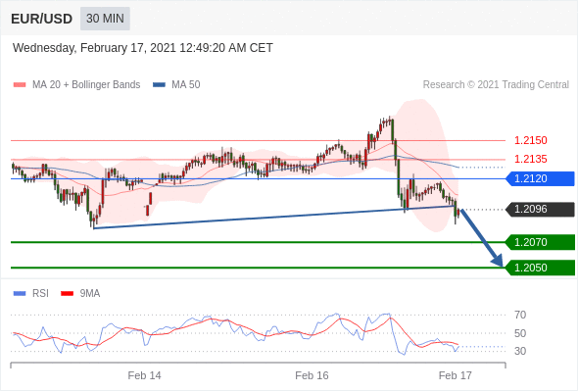Click the EUR/USD pair title

click(x=42, y=19)
